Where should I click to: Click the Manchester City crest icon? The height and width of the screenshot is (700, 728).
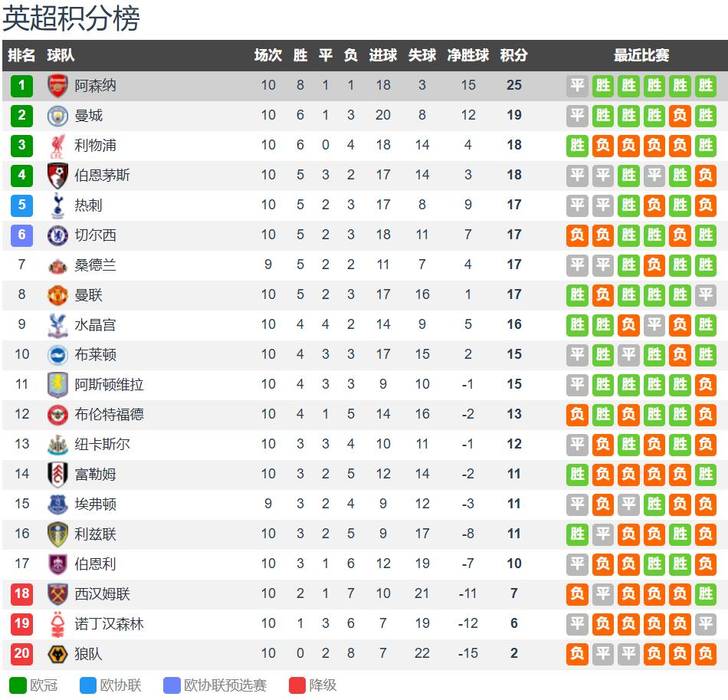pyautogui.click(x=57, y=115)
